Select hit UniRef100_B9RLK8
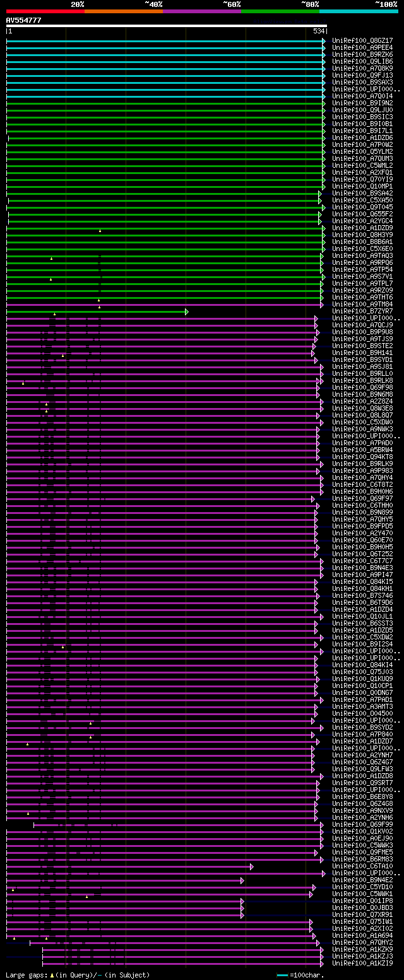The width and height of the screenshot is (404, 980). pyautogui.click(x=362, y=380)
